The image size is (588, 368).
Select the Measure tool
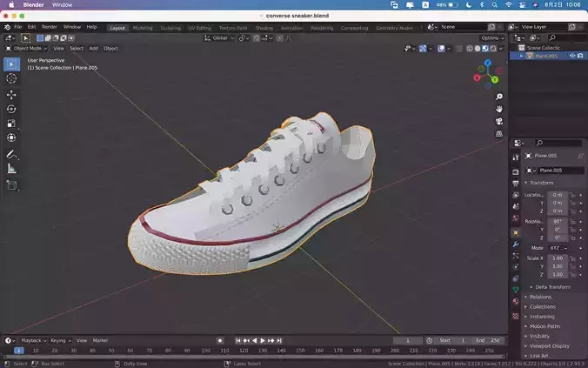pyautogui.click(x=11, y=169)
